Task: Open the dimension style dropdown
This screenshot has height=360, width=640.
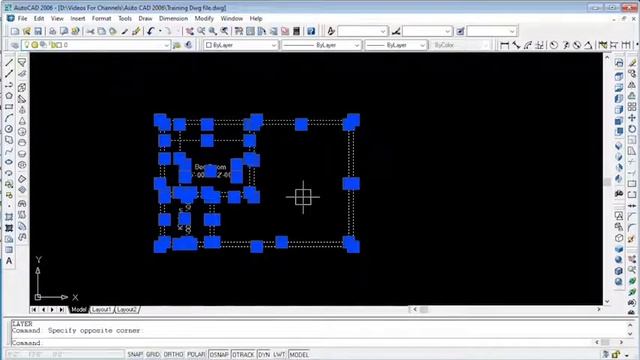Action: point(427,31)
